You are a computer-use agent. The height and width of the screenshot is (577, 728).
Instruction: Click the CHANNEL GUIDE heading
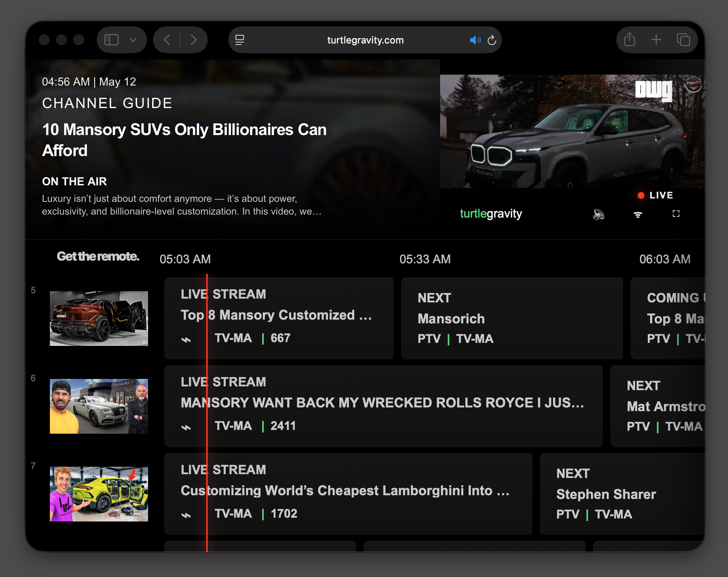click(107, 103)
